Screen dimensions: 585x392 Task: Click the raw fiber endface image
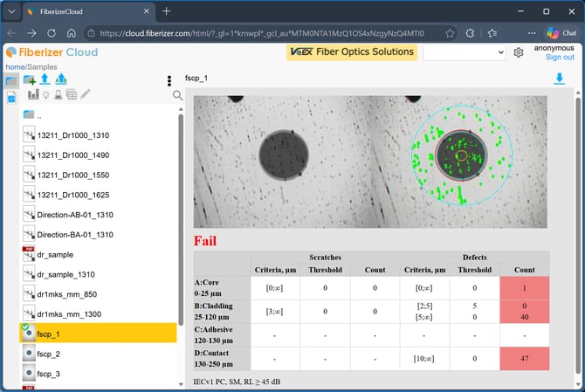coord(282,162)
